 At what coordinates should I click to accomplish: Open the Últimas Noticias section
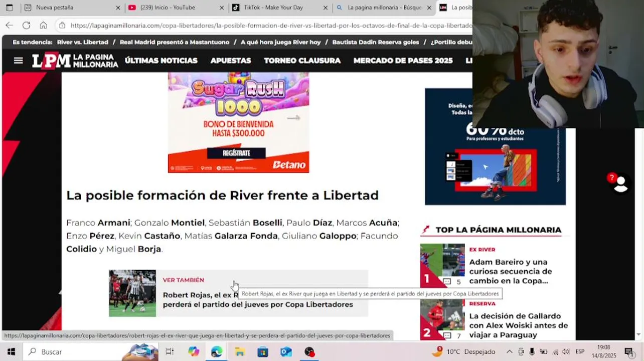pyautogui.click(x=161, y=61)
